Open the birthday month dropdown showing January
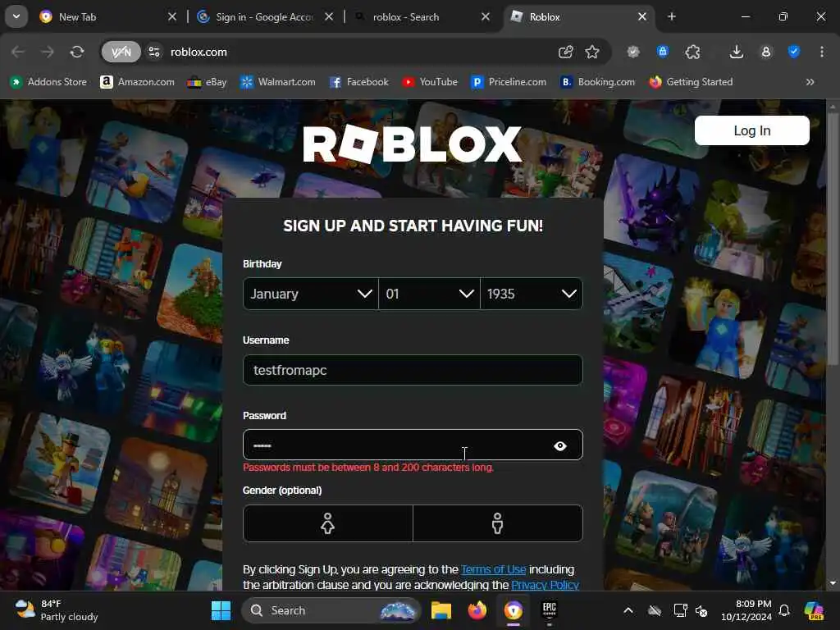The height and width of the screenshot is (630, 840). tap(311, 294)
